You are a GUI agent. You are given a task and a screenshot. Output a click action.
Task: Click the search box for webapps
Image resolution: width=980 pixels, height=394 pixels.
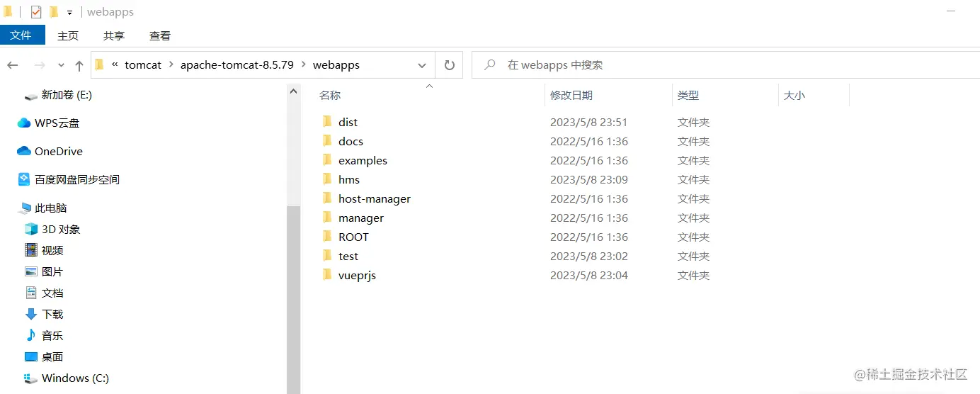tap(726, 65)
